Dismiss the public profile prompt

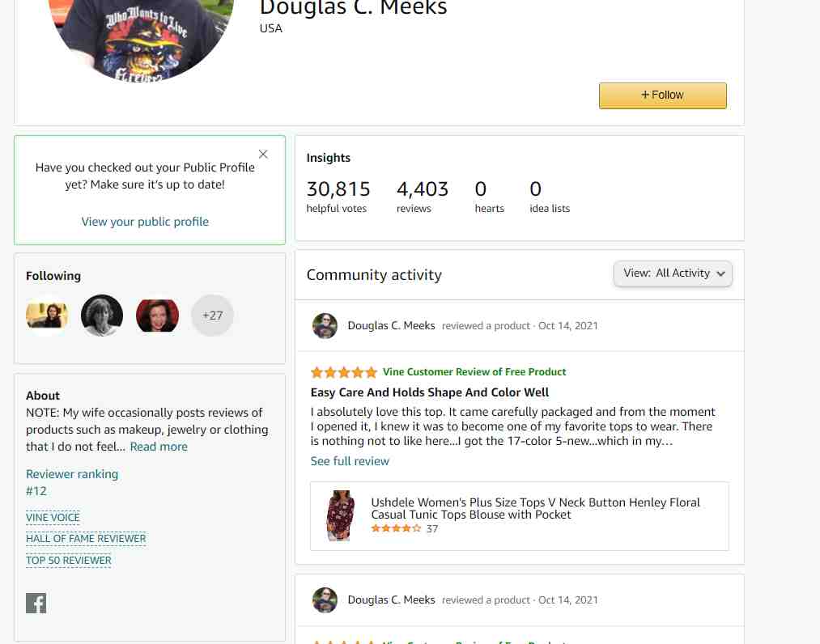(x=263, y=154)
